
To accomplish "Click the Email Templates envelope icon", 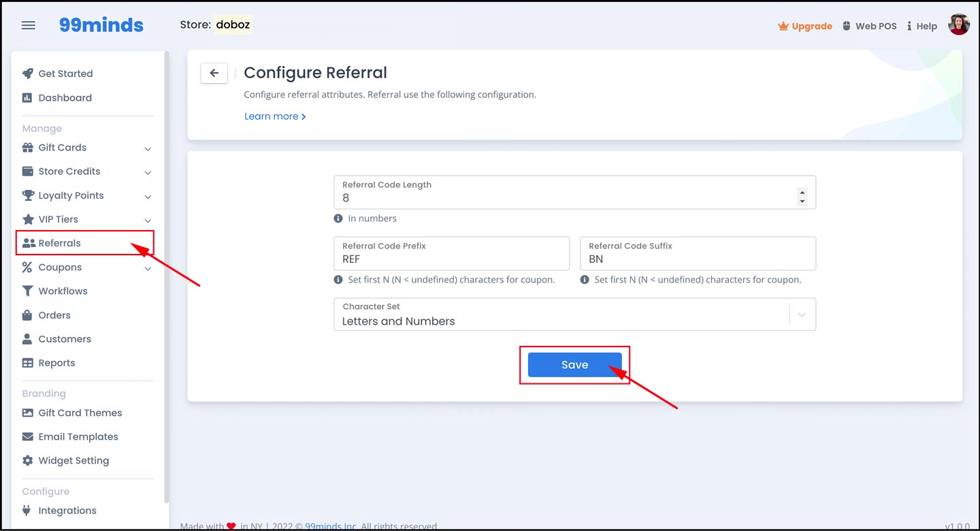I will pyautogui.click(x=27, y=436).
